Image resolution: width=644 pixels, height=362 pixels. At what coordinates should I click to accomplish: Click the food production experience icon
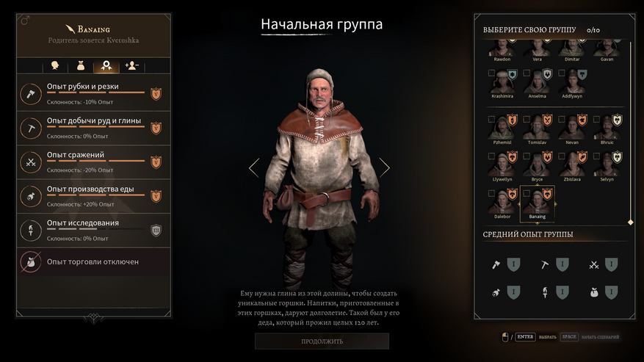(31, 196)
